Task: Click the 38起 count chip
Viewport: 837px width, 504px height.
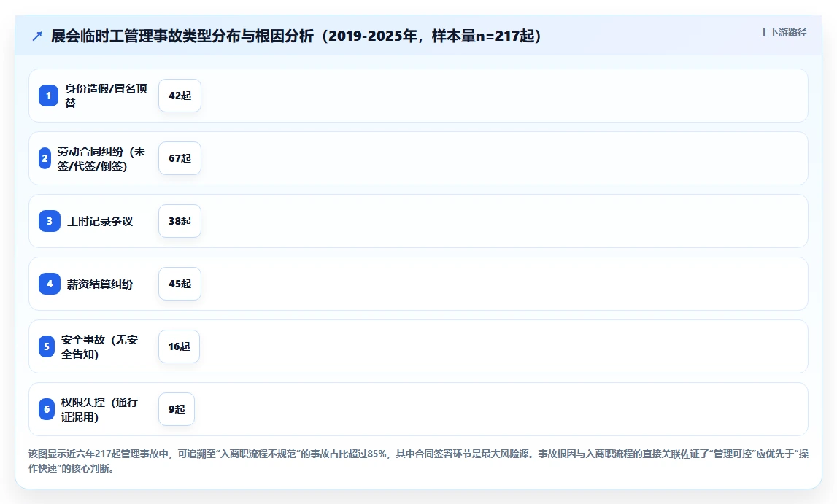Action: tap(180, 221)
